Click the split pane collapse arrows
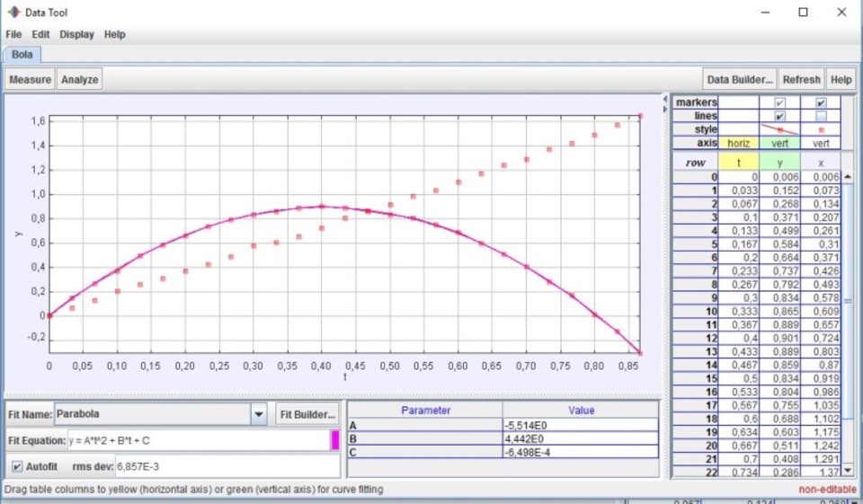 [665, 102]
